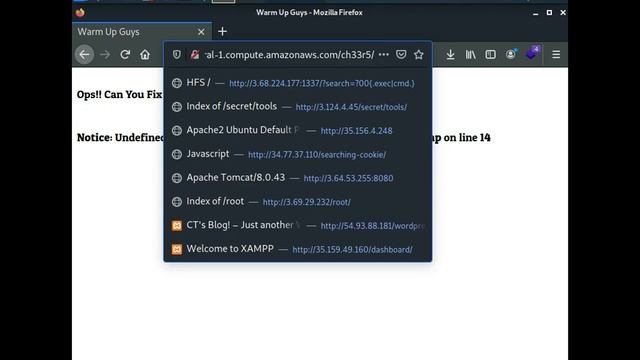Screen dimensions: 640x360
Task: Click the forward navigation arrow
Action: pos(105,54)
